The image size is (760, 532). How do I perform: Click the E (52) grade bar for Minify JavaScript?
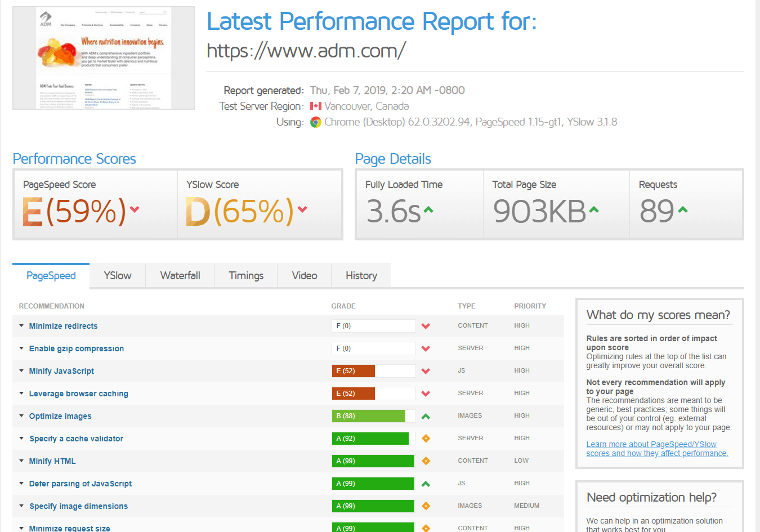pos(373,371)
